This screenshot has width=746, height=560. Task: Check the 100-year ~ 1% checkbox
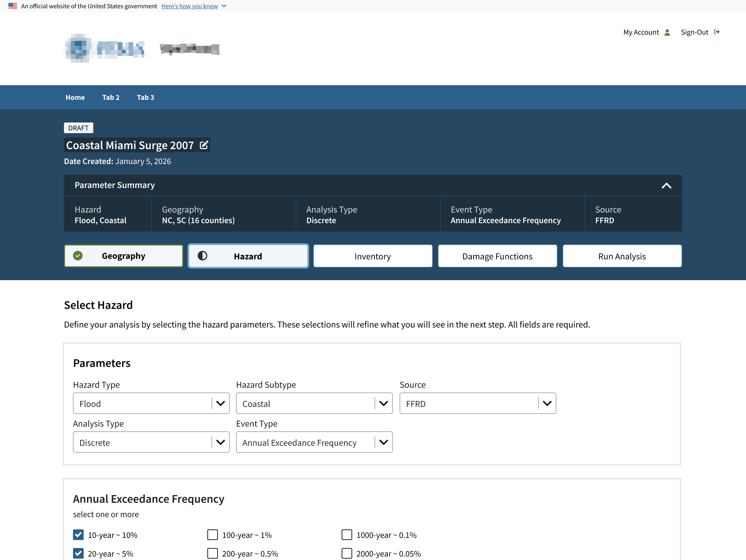(x=212, y=535)
